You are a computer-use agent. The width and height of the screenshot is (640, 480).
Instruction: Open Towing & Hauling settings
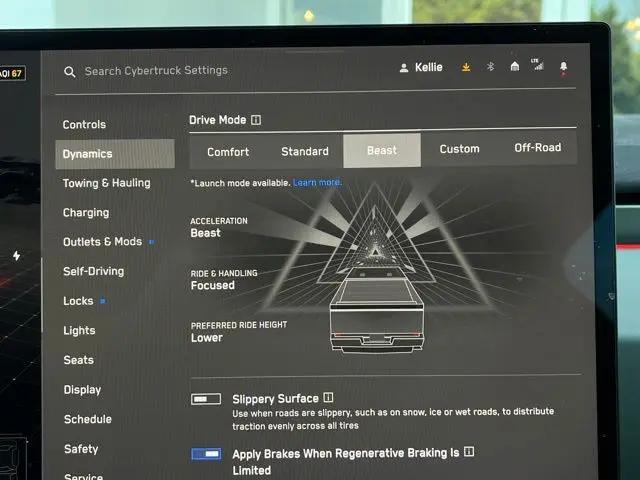pyautogui.click(x=107, y=183)
